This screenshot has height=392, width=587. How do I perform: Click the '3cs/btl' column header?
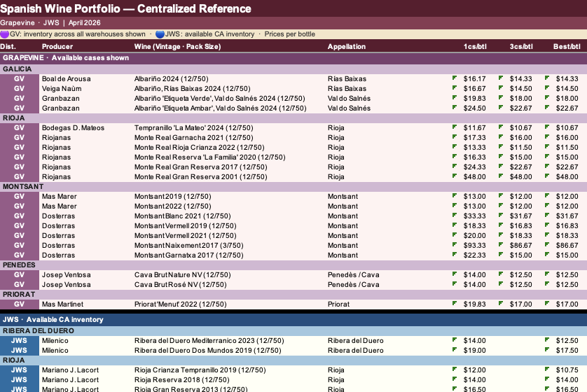pos(521,46)
